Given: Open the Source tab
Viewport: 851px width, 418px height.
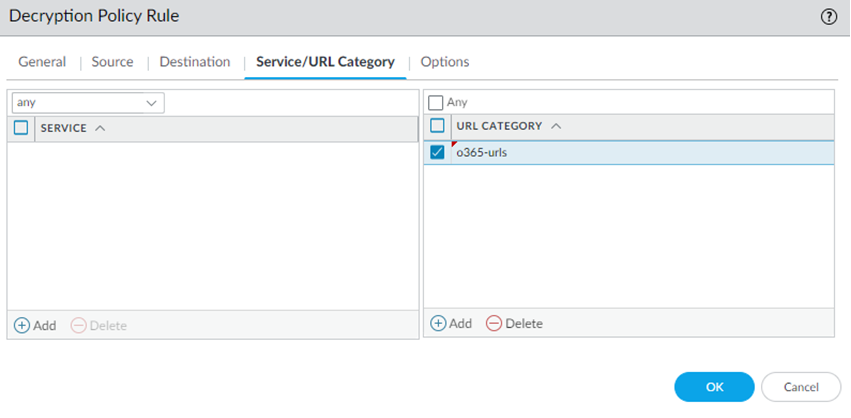Looking at the screenshot, I should coord(112,62).
